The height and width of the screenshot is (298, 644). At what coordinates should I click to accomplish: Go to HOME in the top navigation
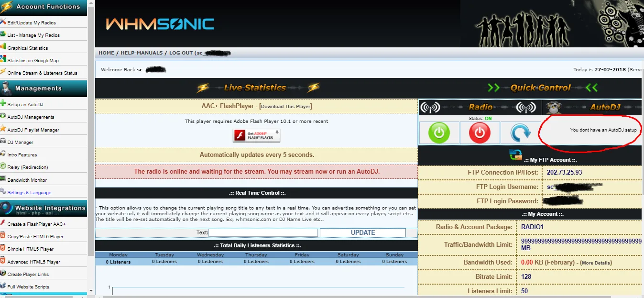106,53
